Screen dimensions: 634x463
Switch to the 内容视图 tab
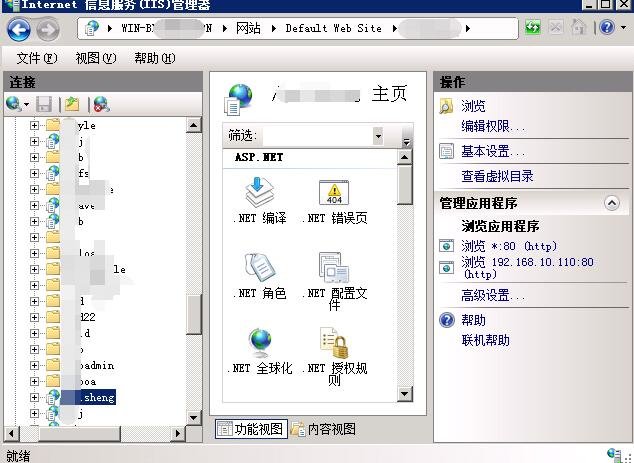click(x=323, y=429)
